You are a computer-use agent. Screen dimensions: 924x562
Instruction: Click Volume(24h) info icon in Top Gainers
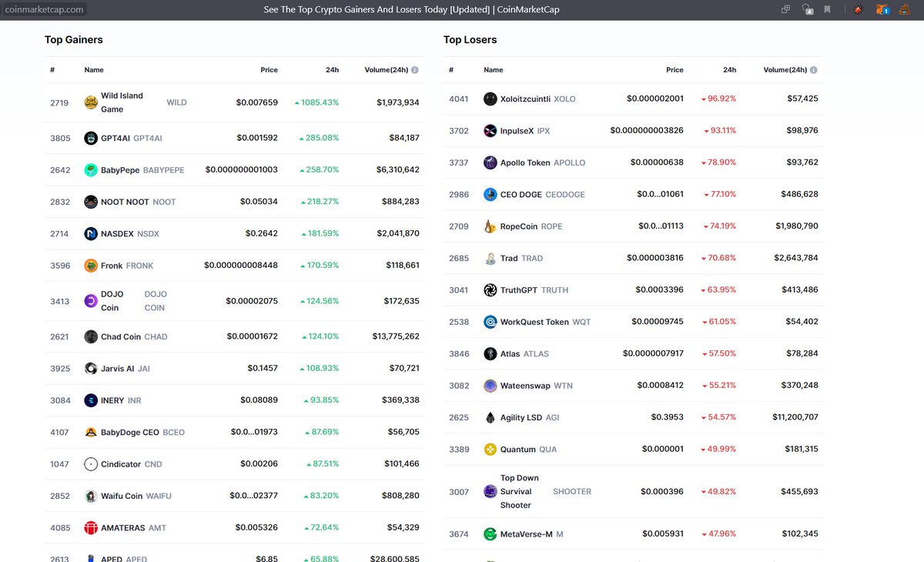(x=415, y=70)
